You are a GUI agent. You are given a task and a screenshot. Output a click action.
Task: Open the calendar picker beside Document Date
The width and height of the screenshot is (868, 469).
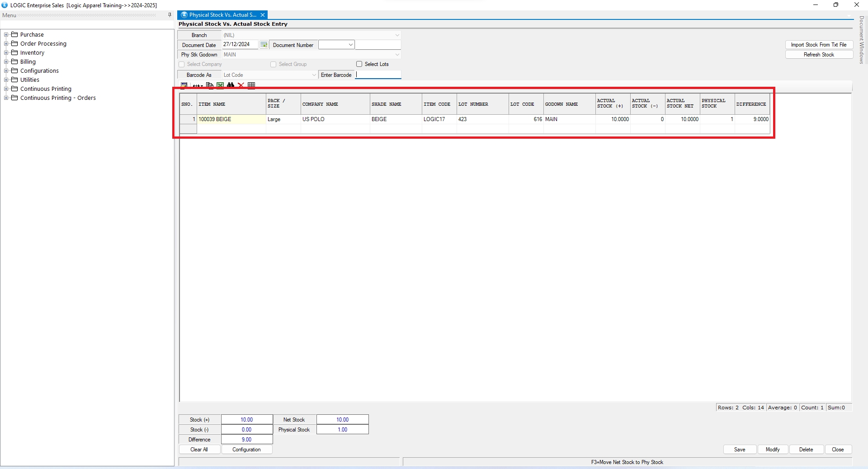264,45
